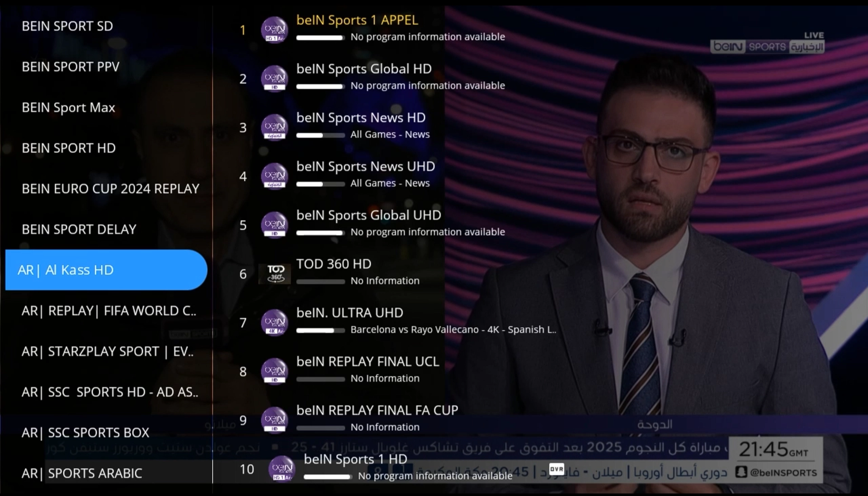Click the beIN Sports 1 HD channel logo
The width and height of the screenshot is (868, 496).
click(x=282, y=469)
